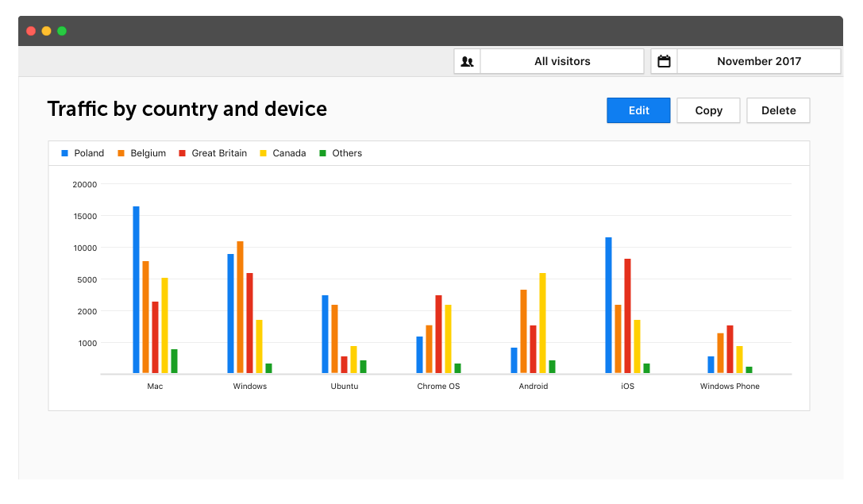
Task: Toggle the Great Britain legend red swatch
Action: 182,153
